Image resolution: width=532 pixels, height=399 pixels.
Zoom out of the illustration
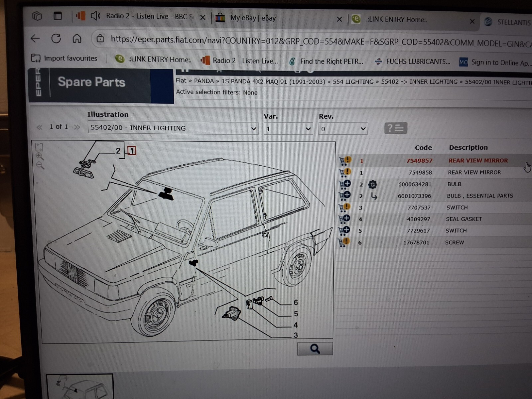[40, 165]
